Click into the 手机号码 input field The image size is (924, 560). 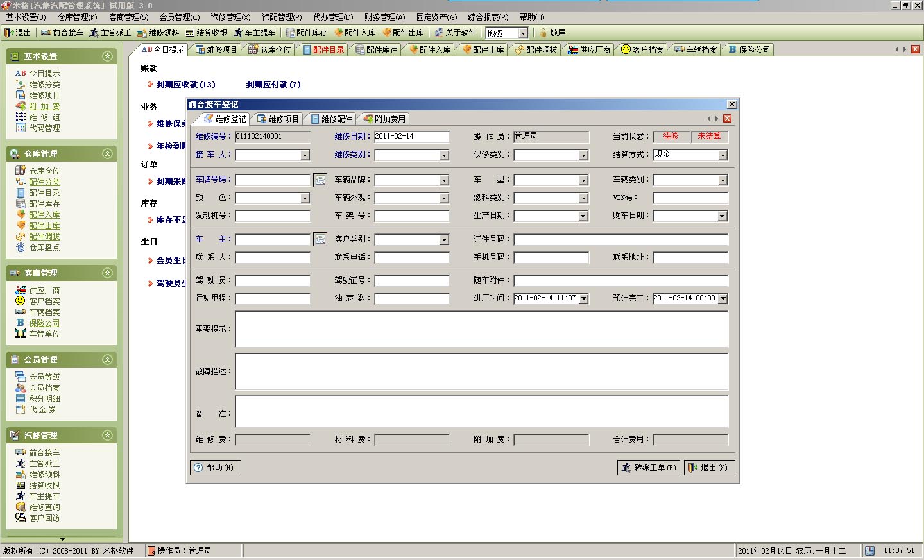pyautogui.click(x=551, y=258)
